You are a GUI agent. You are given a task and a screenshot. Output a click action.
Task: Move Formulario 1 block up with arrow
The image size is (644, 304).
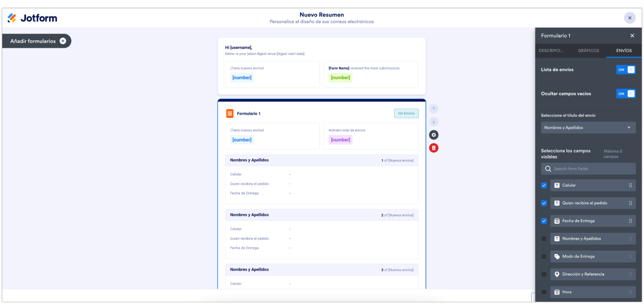pyautogui.click(x=434, y=109)
